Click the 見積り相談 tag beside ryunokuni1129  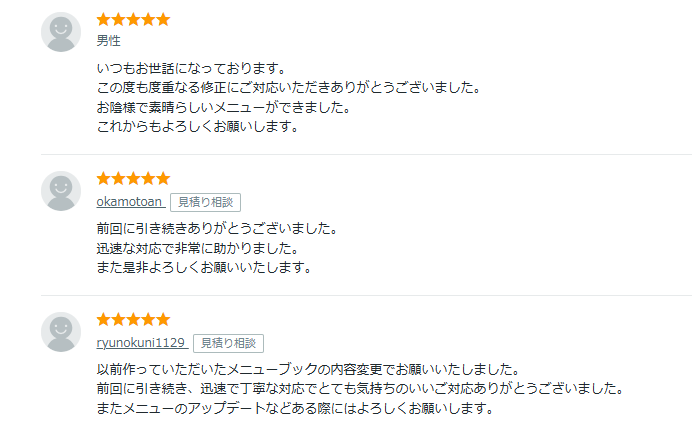click(x=227, y=343)
